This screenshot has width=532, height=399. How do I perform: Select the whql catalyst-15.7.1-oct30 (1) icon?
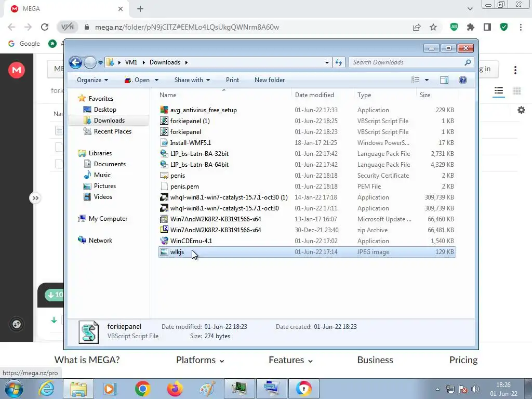[164, 197]
